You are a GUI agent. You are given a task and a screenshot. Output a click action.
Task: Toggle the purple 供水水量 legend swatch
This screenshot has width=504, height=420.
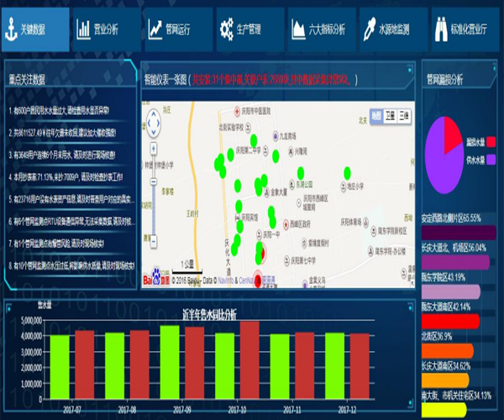click(x=491, y=160)
